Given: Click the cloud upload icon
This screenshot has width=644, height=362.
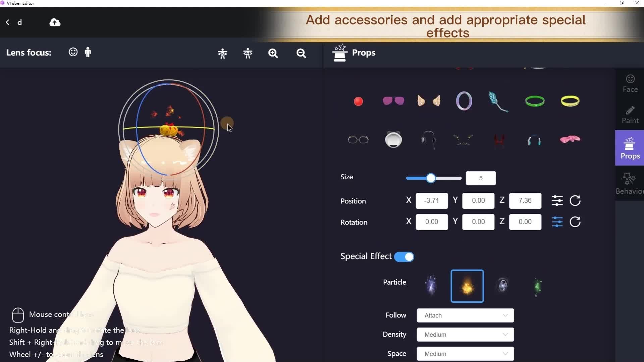Looking at the screenshot, I should click(55, 22).
